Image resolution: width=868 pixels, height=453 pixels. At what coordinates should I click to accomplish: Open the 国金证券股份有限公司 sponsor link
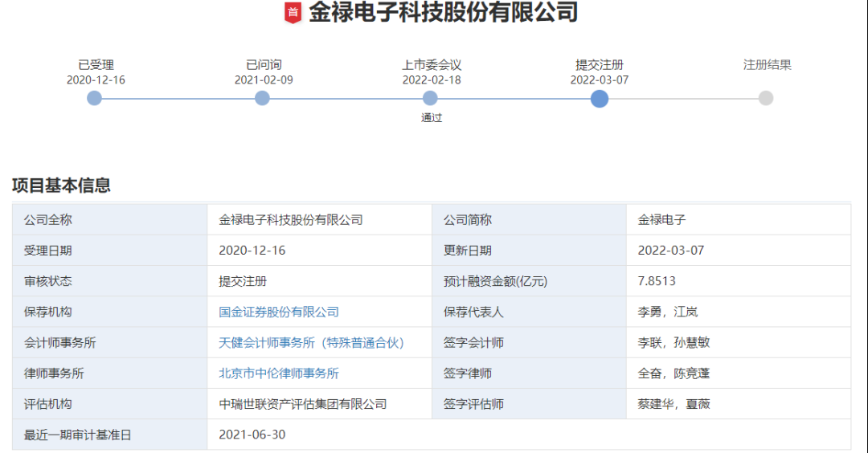279,312
